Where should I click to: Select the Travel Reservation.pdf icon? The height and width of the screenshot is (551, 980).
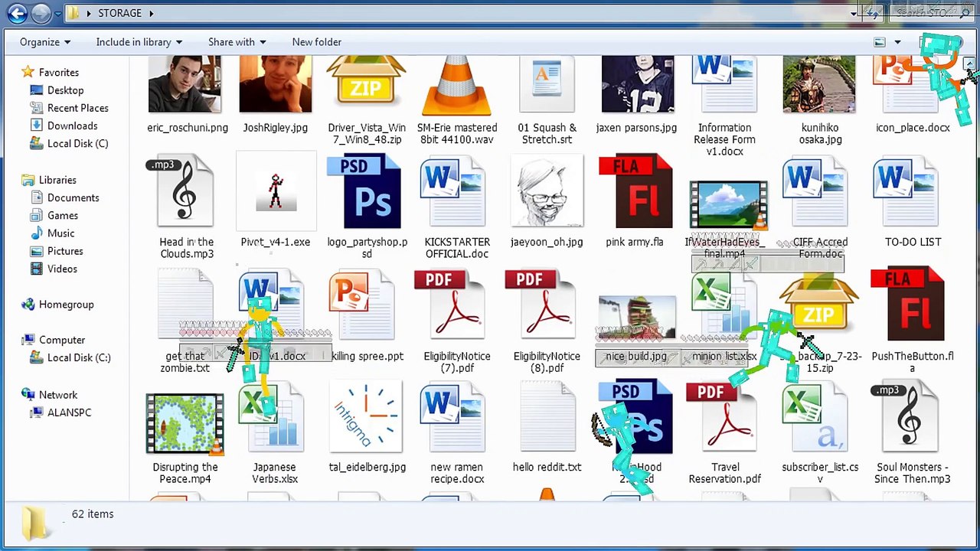(722, 418)
